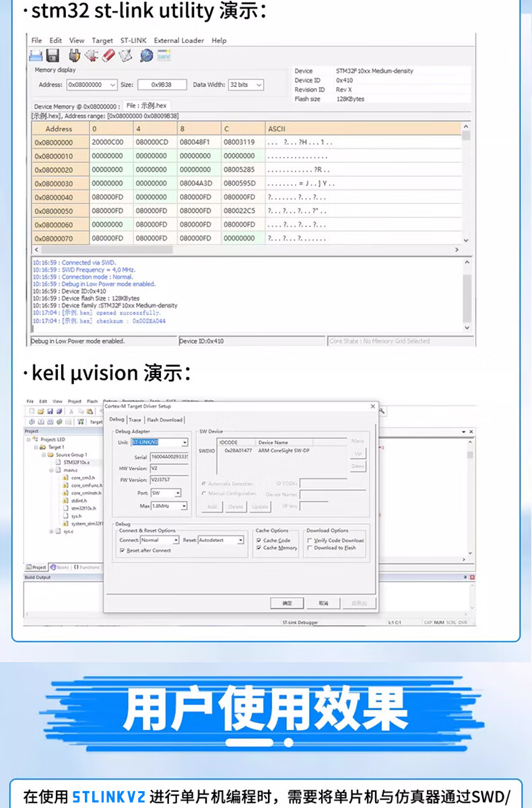Click the memory grid horizontal scrollbar
This screenshot has width=532, height=808.
coord(242,249)
